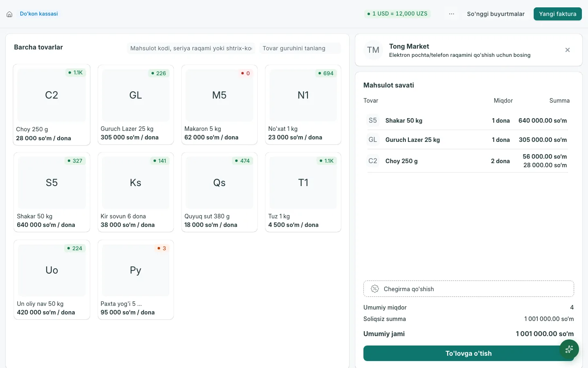
Task: Click the Umumiy jami total amount value
Action: (x=545, y=334)
